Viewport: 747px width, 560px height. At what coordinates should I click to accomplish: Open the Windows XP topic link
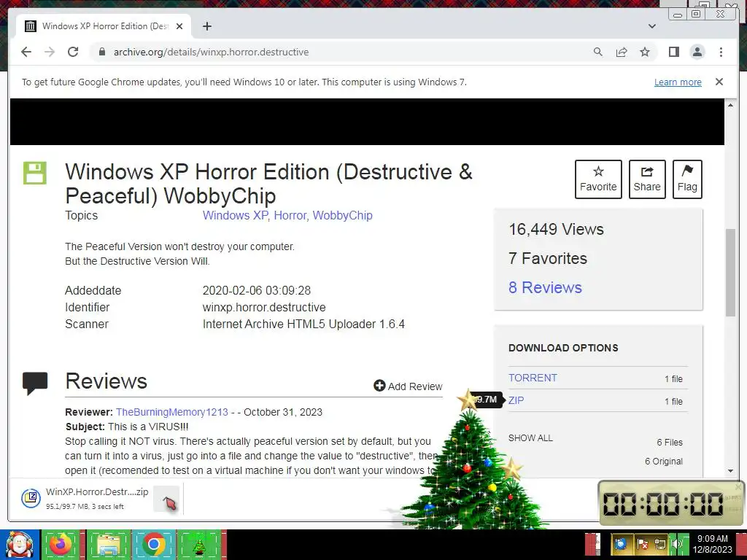236,215
